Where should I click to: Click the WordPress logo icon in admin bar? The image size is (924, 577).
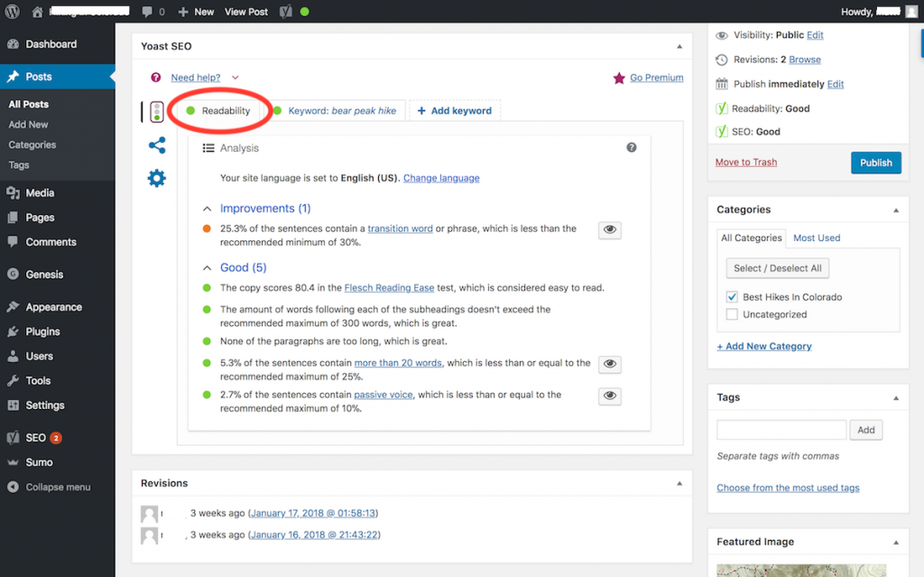[12, 11]
